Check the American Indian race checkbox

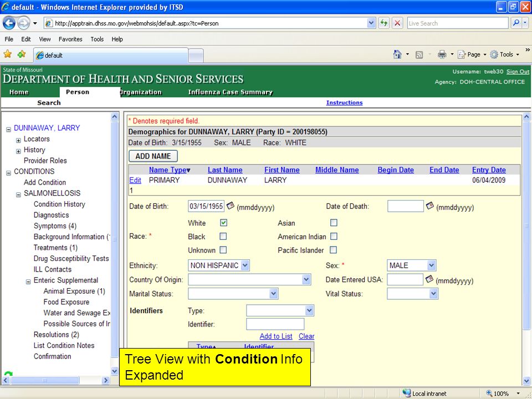click(334, 236)
